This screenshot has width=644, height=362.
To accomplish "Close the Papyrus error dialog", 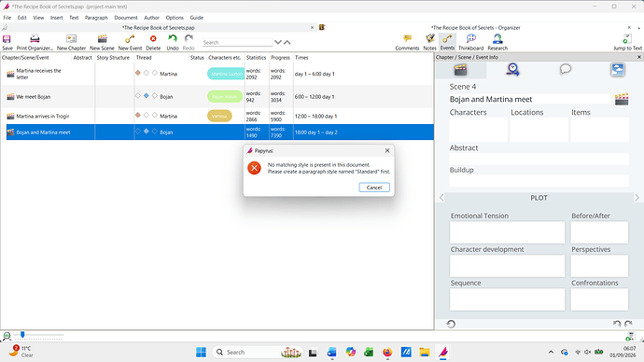I will point(387,150).
